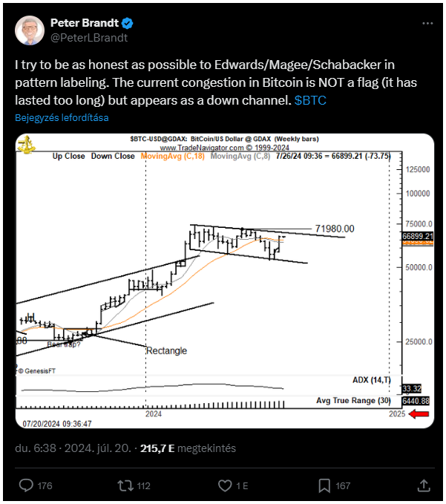
Task: Click the 112 retweets count
Action: [x=144, y=485]
